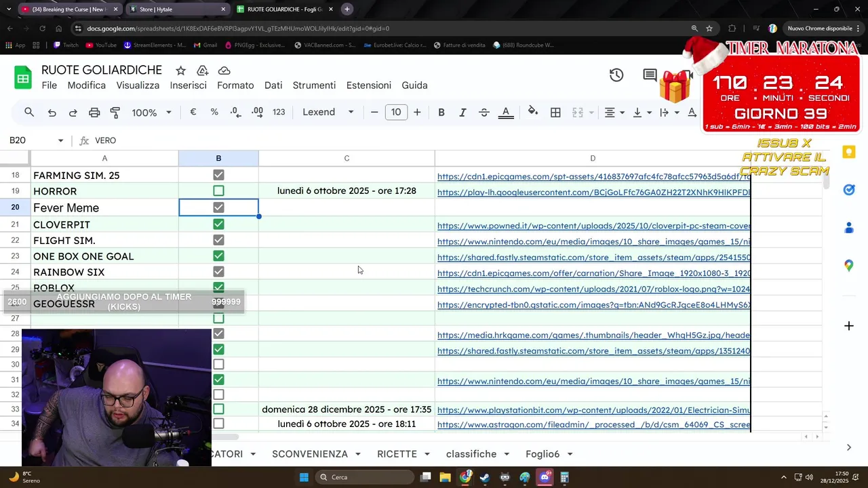Viewport: 868px width, 488px height.
Task: Open Foglio6 sheet tab menu arrow
Action: 570,454
